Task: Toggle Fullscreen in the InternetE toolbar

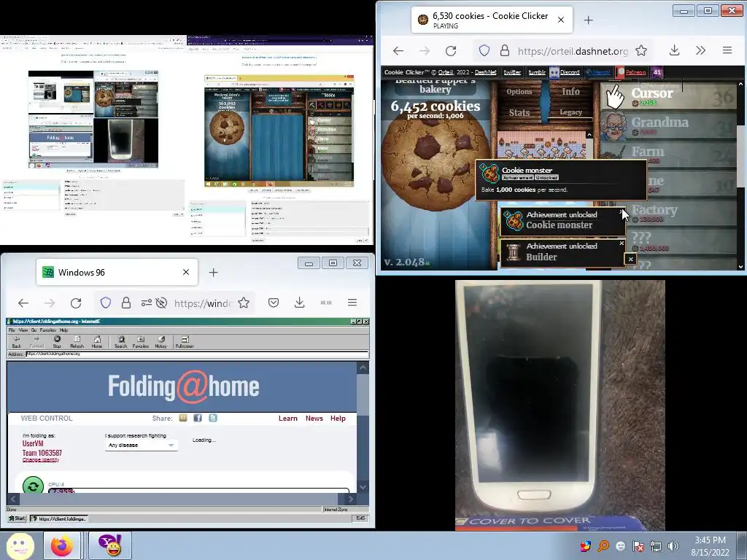Action: [x=185, y=342]
